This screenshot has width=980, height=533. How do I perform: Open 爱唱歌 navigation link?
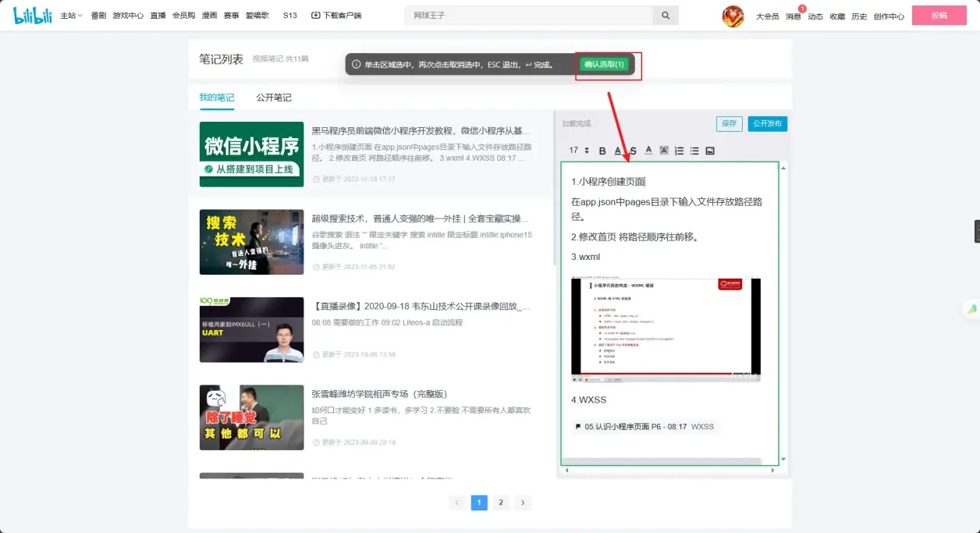pyautogui.click(x=257, y=16)
